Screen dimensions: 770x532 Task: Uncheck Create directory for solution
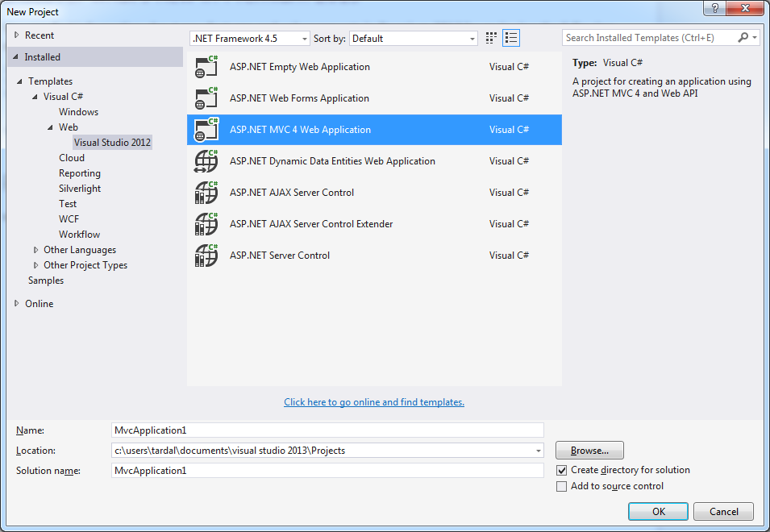(x=562, y=470)
